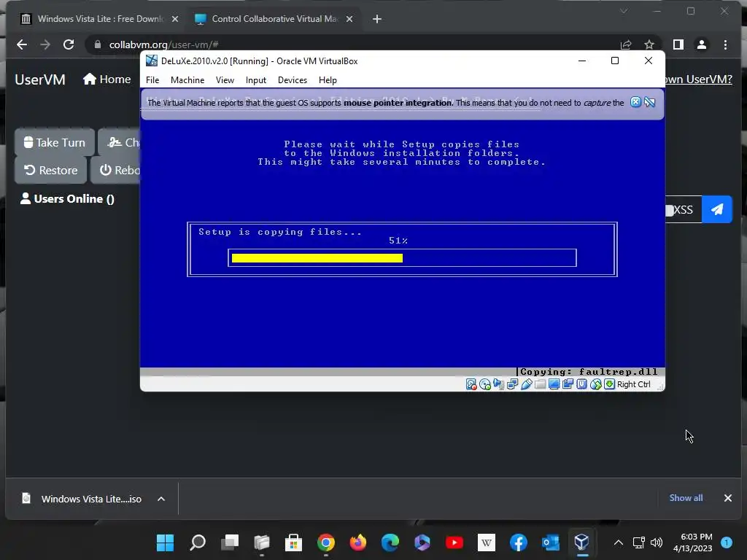Show hidden system tray icons
Viewport: 747px width, 560px height.
(x=619, y=542)
